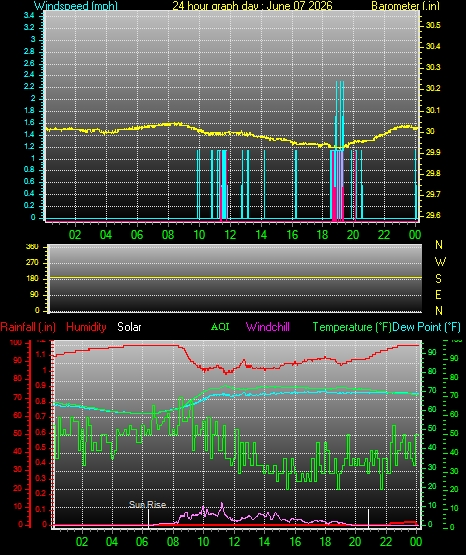Click the '30.5' barometer scale value
466x555 pixels.
pyautogui.click(x=433, y=25)
